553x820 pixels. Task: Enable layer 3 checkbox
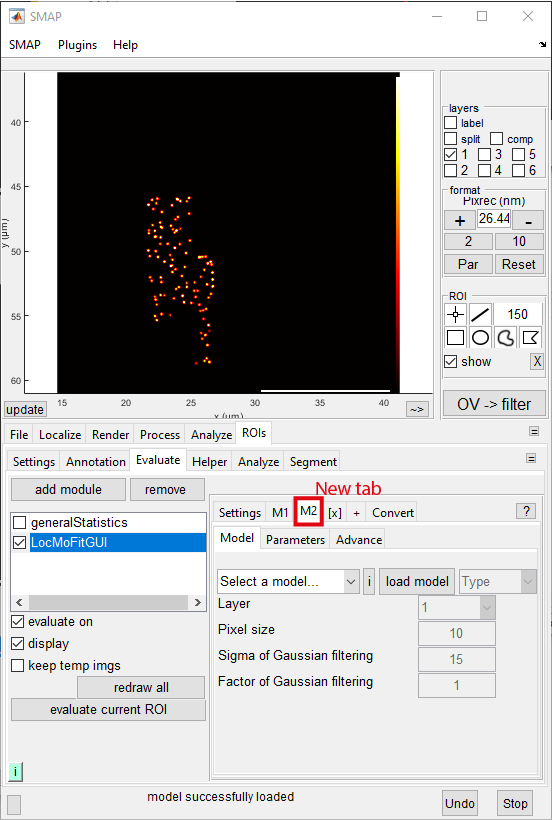[484, 155]
